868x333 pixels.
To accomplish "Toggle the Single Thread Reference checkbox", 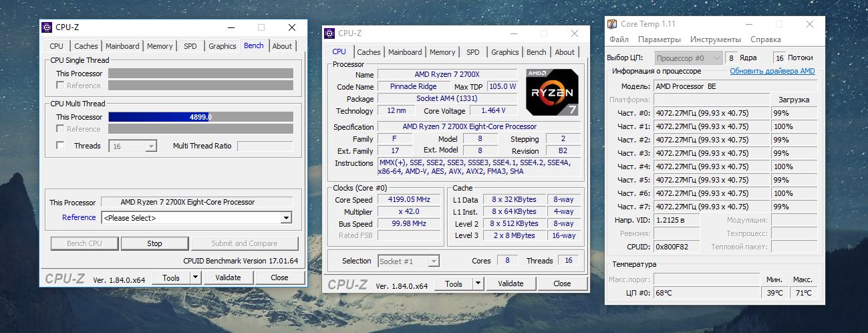I will click(61, 86).
